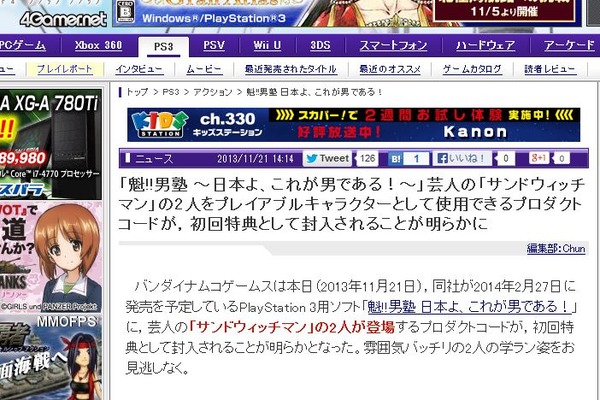
Task: Click the Hatena B! bookmark icon
Action: [395, 158]
